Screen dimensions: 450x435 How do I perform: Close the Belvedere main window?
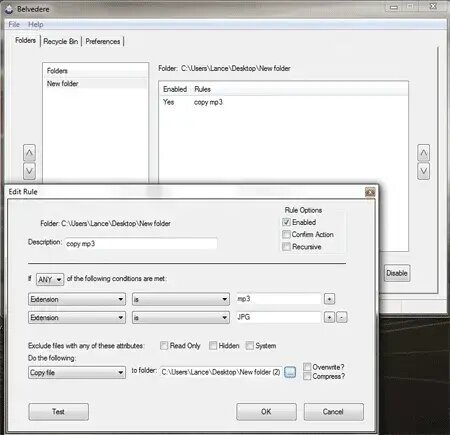point(433,6)
